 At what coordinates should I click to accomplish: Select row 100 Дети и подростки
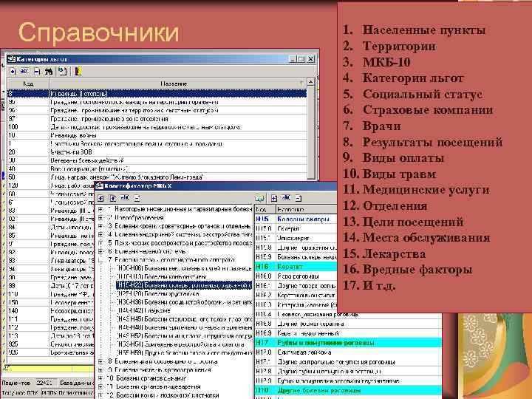click(x=157, y=127)
